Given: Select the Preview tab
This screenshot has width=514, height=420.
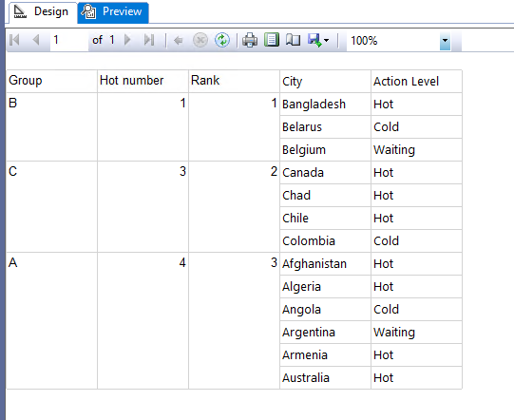Looking at the screenshot, I should click(113, 12).
